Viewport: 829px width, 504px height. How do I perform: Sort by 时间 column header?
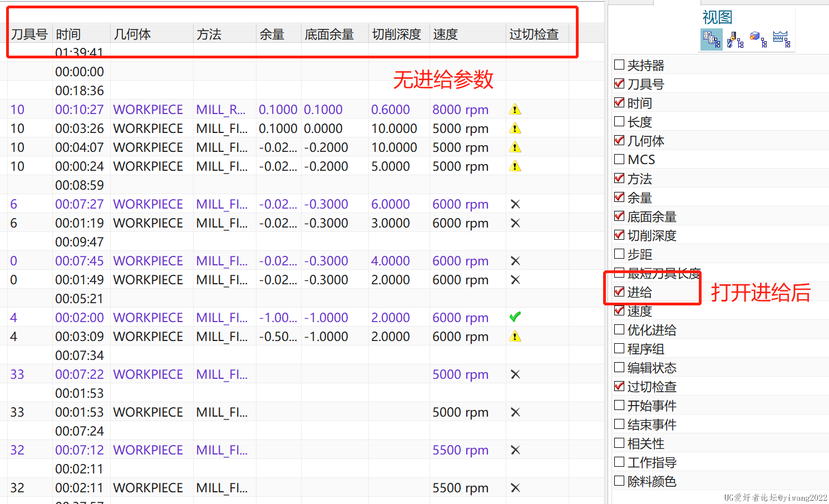pyautogui.click(x=81, y=34)
